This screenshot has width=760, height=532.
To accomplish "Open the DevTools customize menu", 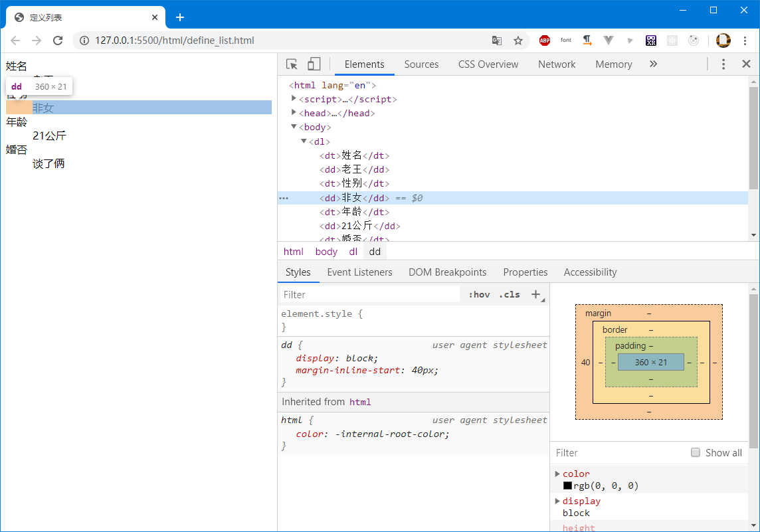I will (x=723, y=64).
